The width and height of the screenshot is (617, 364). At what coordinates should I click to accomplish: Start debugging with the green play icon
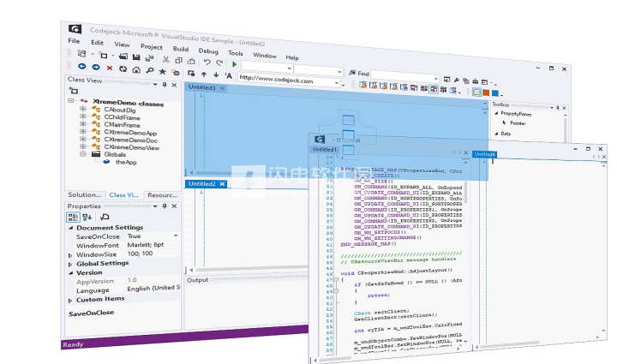point(235,63)
